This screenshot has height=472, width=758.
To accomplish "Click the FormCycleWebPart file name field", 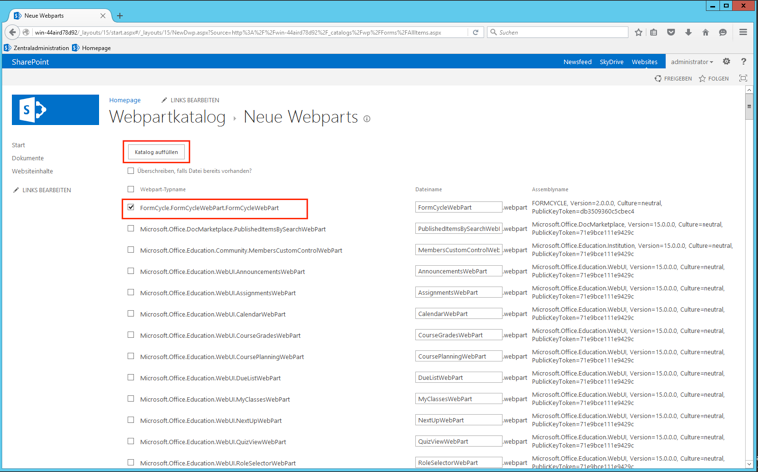I will coord(458,208).
